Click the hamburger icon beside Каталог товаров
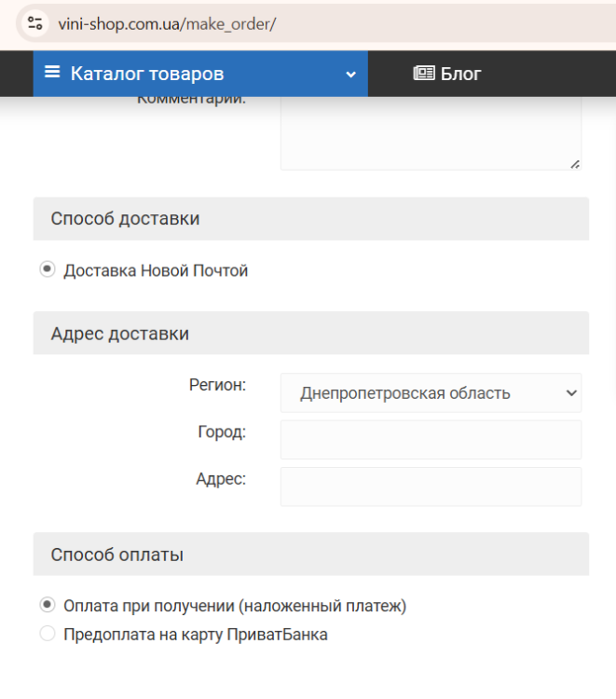The height and width of the screenshot is (699, 616). coord(52,73)
